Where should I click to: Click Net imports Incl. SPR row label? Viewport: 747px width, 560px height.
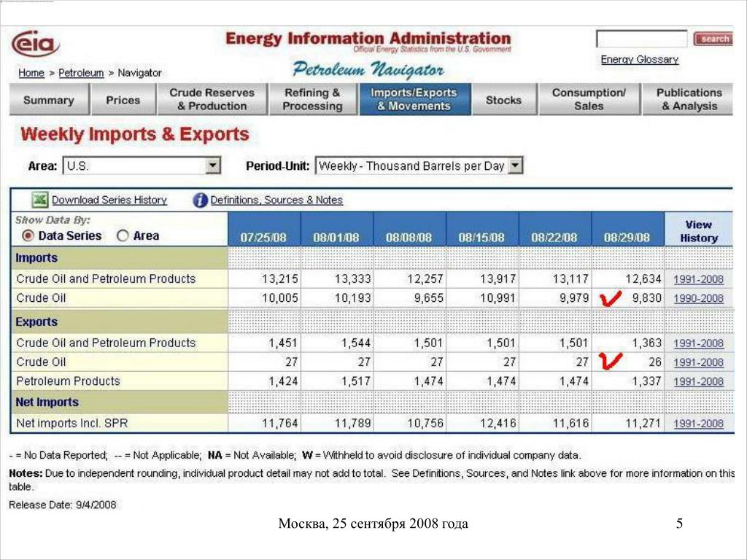(72, 423)
